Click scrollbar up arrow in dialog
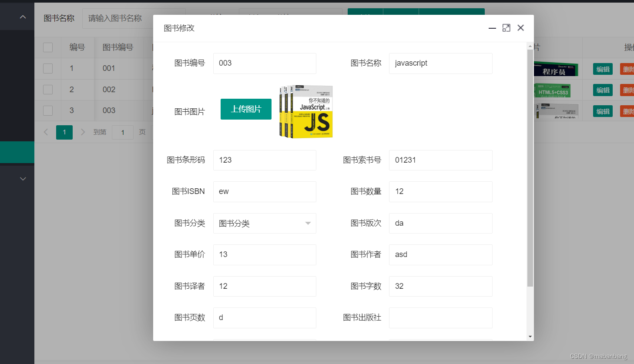 coord(530,46)
